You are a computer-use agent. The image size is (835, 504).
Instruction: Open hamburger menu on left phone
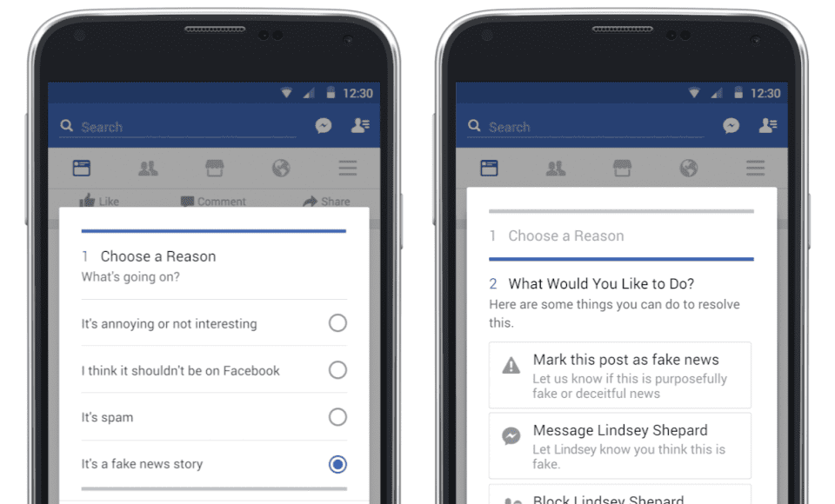(348, 169)
